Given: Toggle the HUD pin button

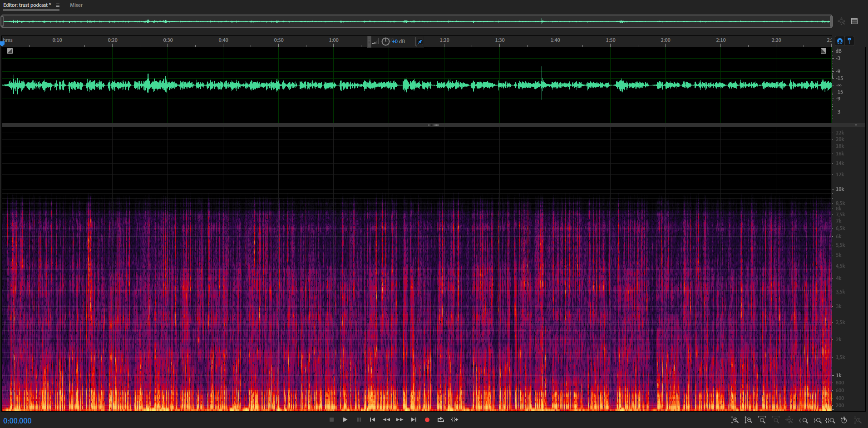Looking at the screenshot, I should click(420, 42).
